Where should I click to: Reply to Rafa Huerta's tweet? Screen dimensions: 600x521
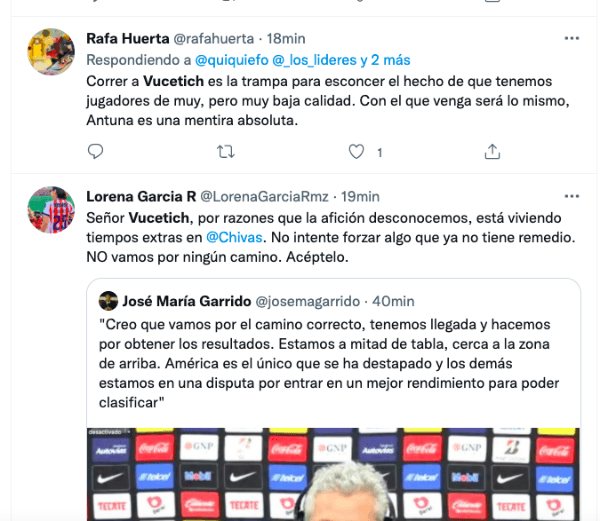(95, 151)
